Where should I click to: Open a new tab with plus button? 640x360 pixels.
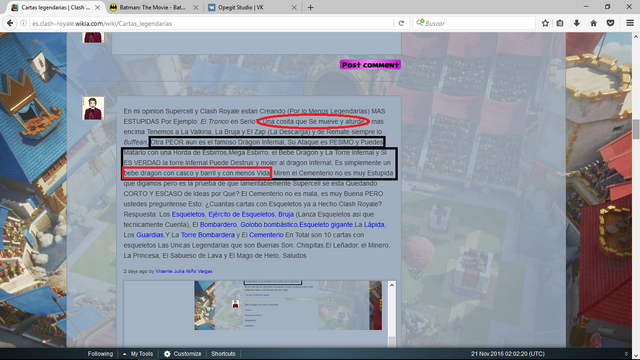(310, 7)
